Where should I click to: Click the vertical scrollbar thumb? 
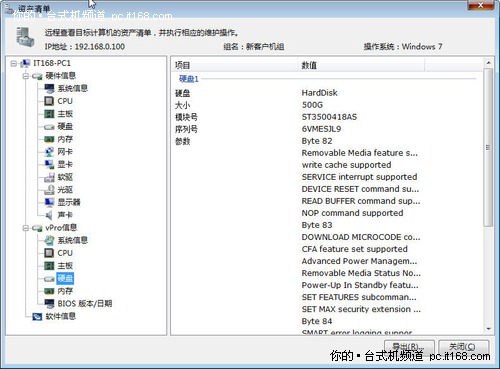point(488,148)
